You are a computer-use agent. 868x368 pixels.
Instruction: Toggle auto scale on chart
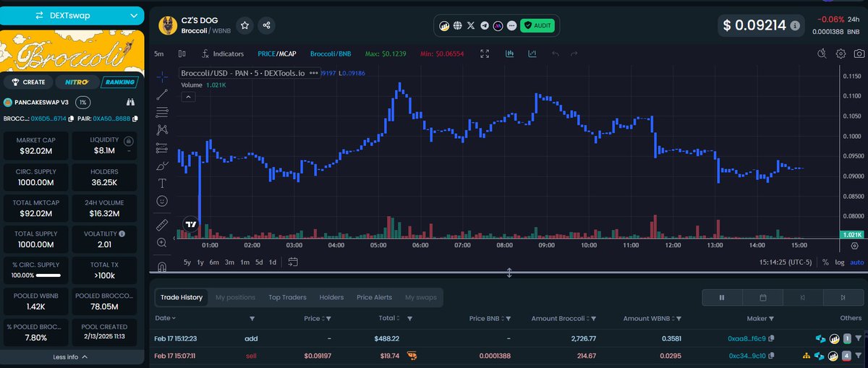click(857, 262)
